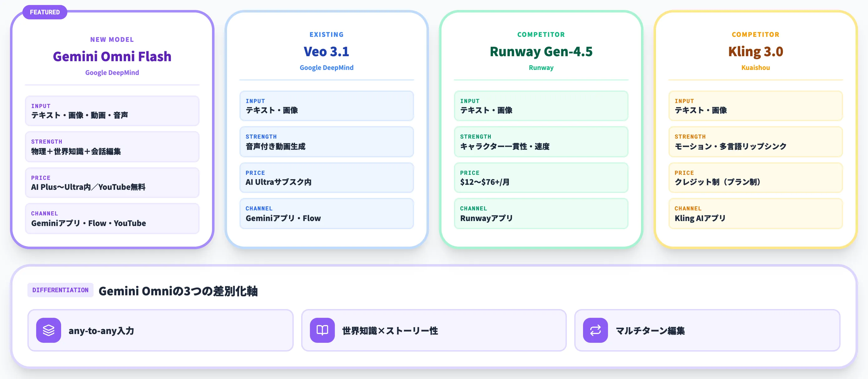Click the any-to-any入力 label
The height and width of the screenshot is (379, 868).
click(101, 330)
